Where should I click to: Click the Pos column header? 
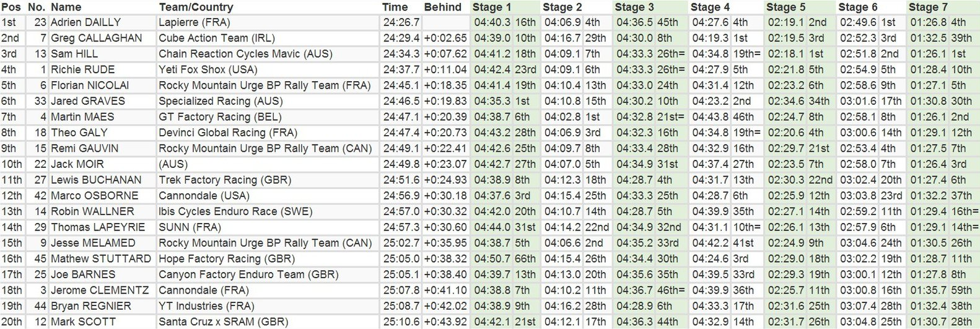click(11, 7)
